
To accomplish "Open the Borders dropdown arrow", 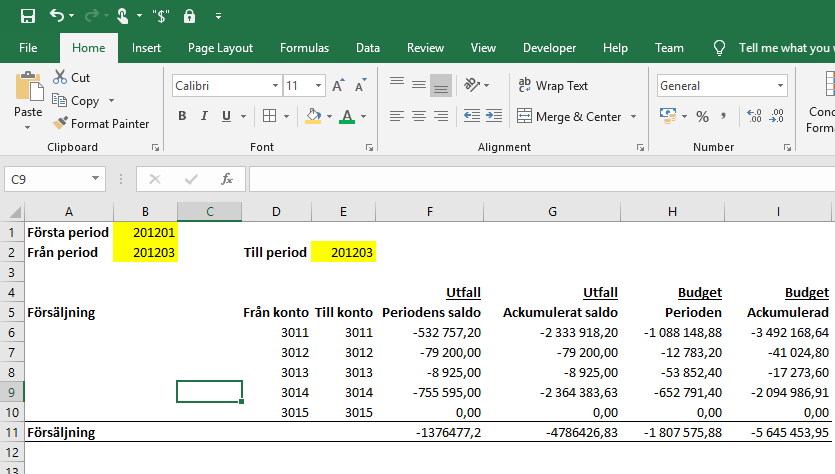I will [x=286, y=116].
